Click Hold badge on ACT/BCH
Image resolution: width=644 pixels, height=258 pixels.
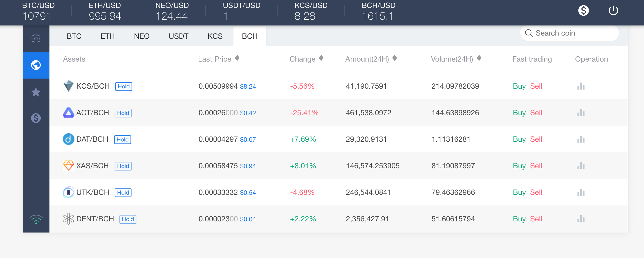pos(123,113)
